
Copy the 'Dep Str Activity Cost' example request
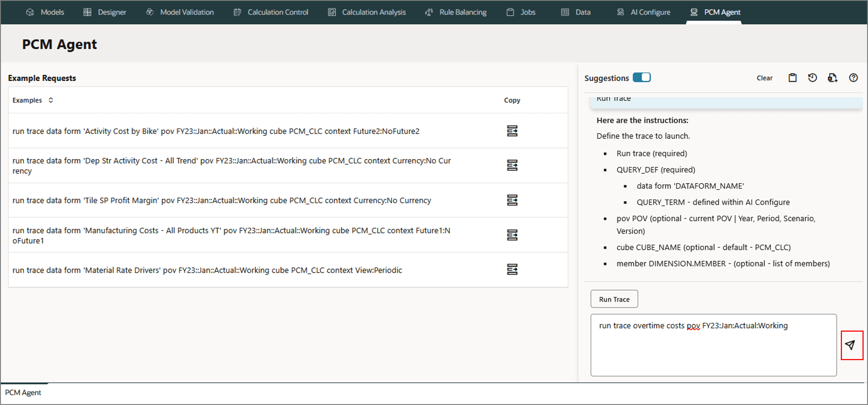[x=512, y=165]
